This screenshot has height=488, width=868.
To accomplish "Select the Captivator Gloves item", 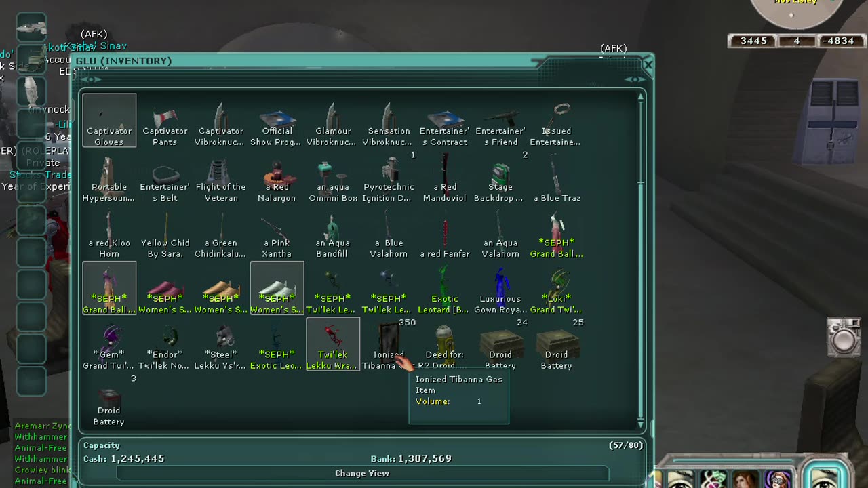I will [109, 121].
